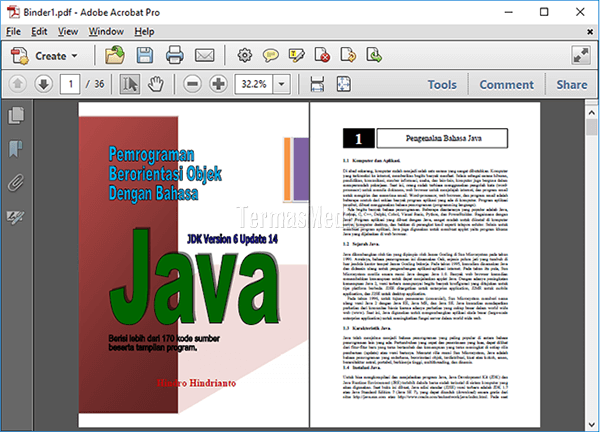600x432 pixels.
Task: Click the vertical scrollbar thumb
Action: [x=591, y=127]
